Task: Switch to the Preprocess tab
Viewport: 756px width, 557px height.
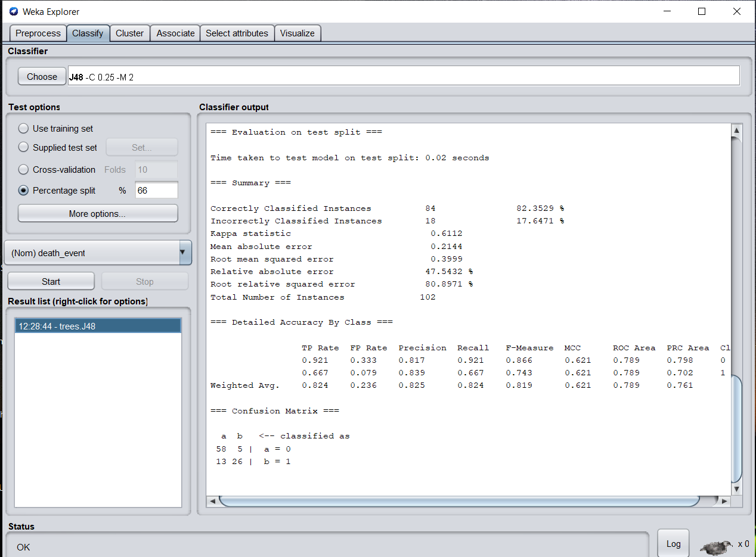Action: [38, 33]
